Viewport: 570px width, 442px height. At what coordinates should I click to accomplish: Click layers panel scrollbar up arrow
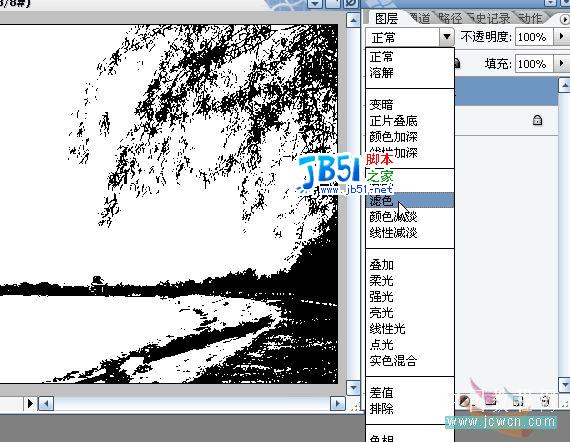pos(565,85)
